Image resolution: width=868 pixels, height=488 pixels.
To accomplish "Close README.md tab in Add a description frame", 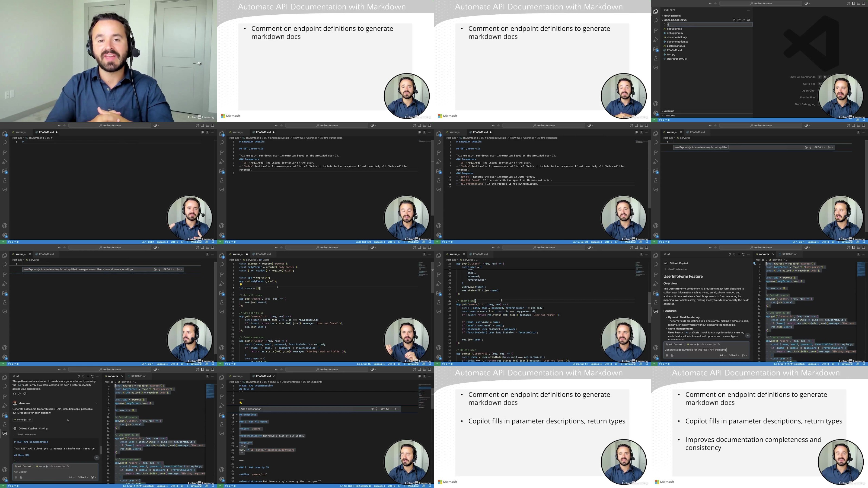I will tap(274, 376).
